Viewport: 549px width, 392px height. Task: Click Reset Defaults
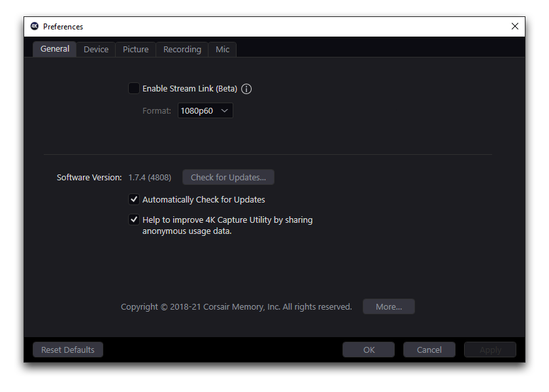click(x=67, y=349)
